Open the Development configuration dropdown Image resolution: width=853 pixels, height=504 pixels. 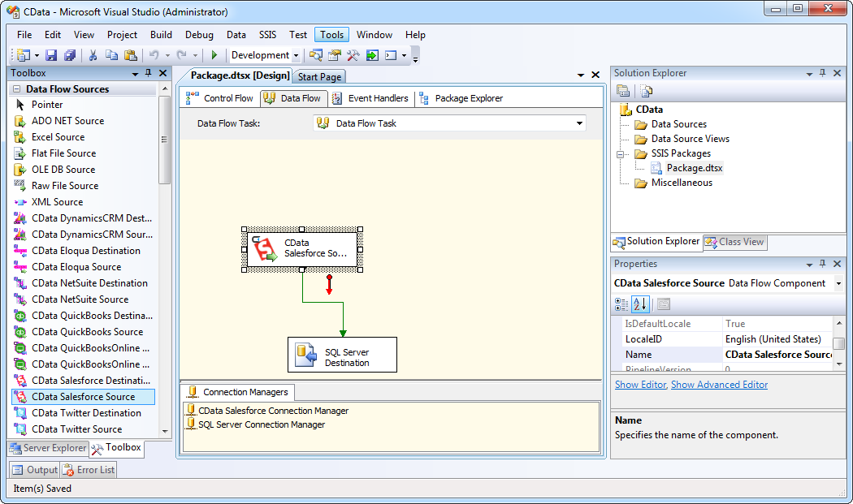(x=296, y=55)
